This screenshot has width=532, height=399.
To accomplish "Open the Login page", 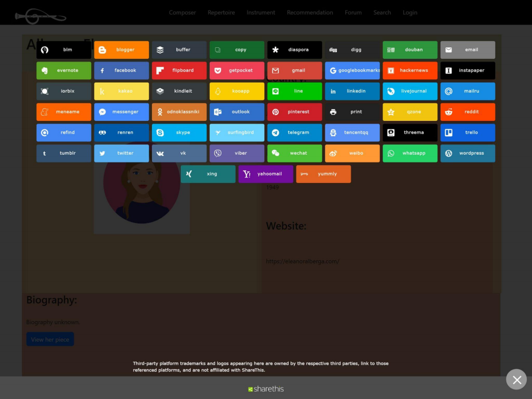I will point(410,12).
